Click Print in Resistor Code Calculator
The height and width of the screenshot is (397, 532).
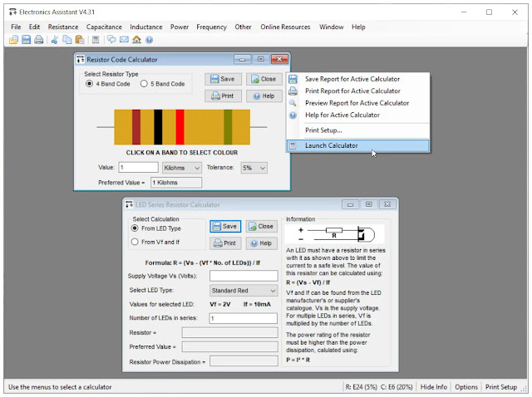(223, 96)
